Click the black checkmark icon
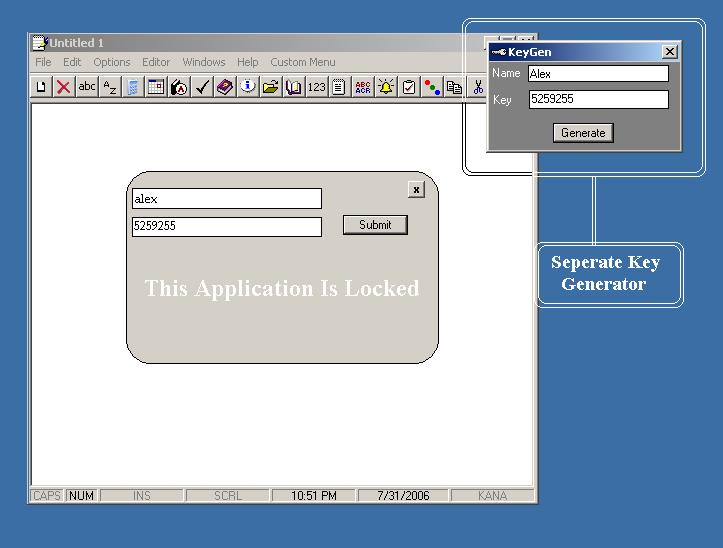Image resolution: width=723 pixels, height=548 pixels. (x=202, y=88)
